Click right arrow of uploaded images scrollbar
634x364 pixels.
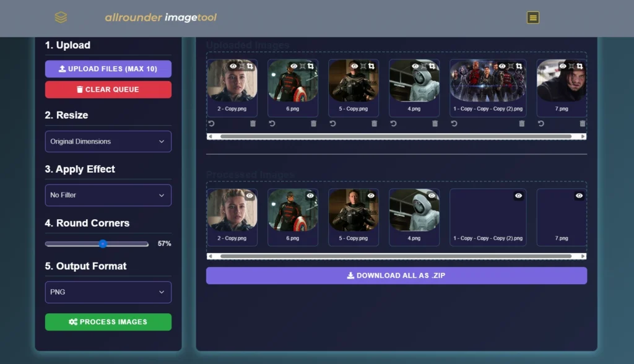point(583,136)
